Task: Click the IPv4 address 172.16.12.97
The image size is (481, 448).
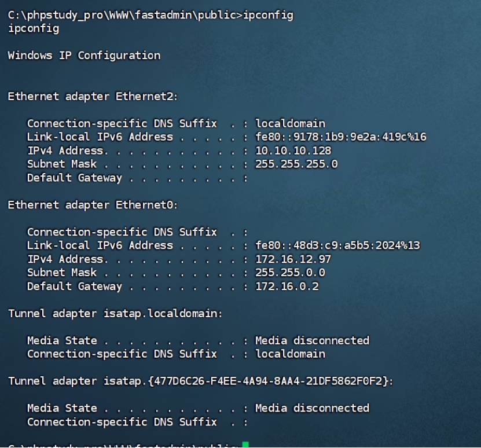Action: [x=293, y=259]
